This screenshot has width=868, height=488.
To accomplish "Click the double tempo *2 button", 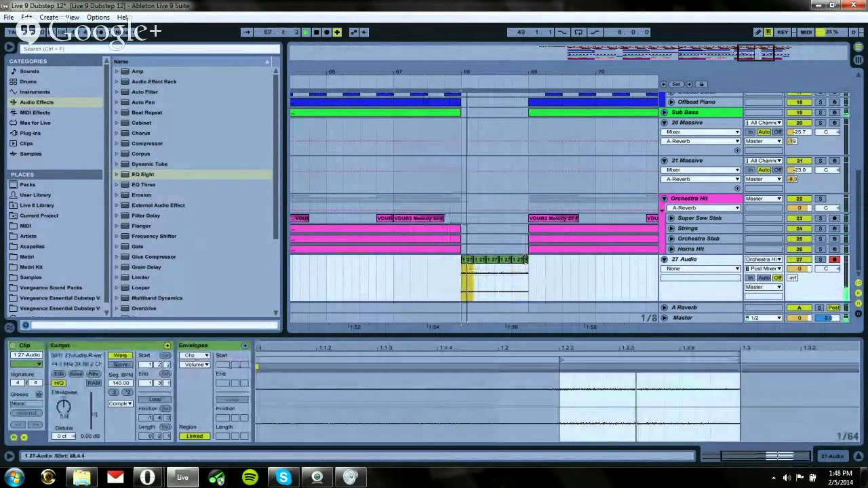I will 127,392.
